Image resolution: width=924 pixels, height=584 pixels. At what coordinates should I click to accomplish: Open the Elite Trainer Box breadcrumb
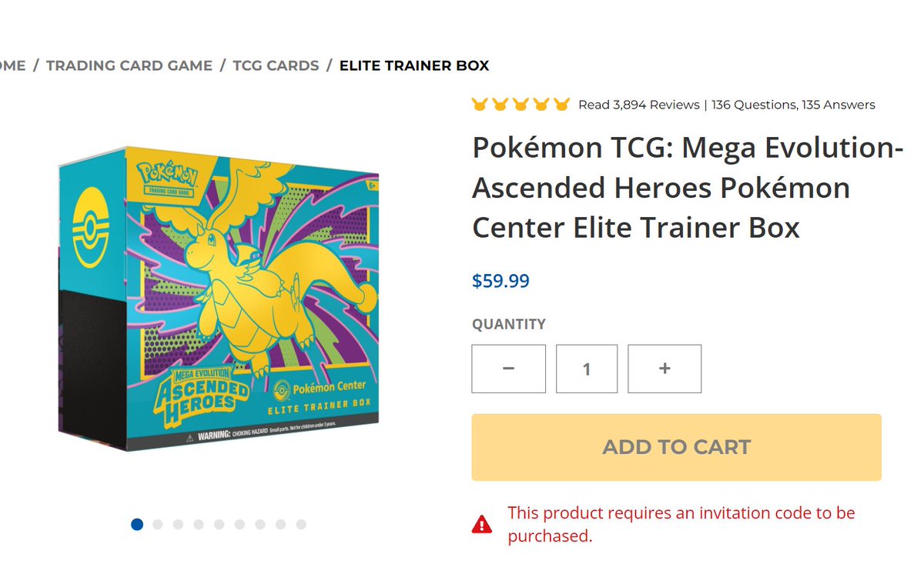414,65
